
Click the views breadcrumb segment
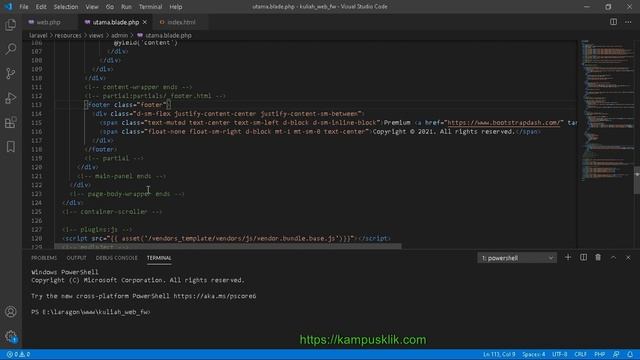(x=96, y=36)
